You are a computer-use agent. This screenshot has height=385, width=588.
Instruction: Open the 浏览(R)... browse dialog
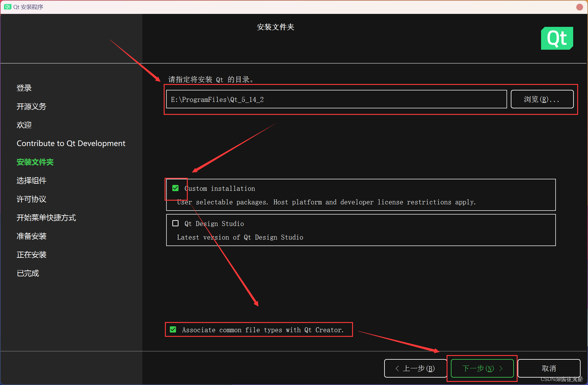(542, 99)
